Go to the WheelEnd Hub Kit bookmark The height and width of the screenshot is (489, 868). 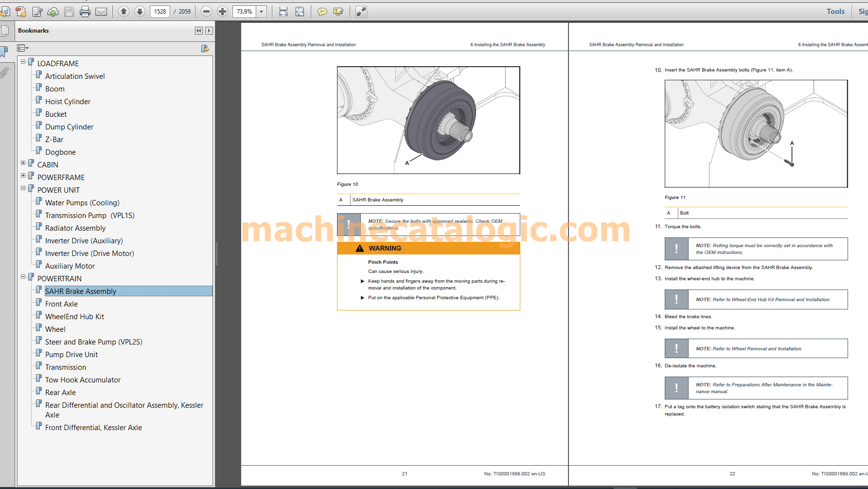[x=74, y=317]
